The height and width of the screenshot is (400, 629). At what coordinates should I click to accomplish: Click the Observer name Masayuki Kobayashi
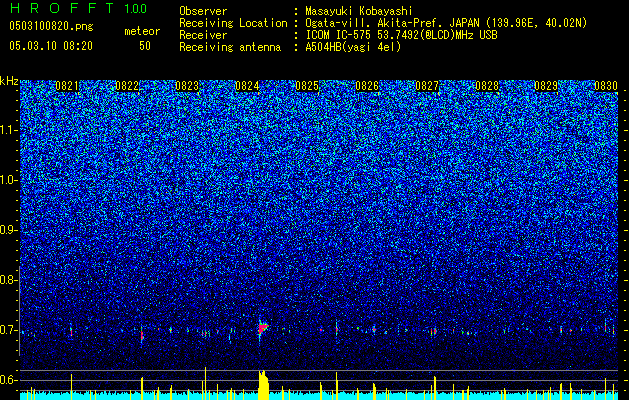coord(359,11)
